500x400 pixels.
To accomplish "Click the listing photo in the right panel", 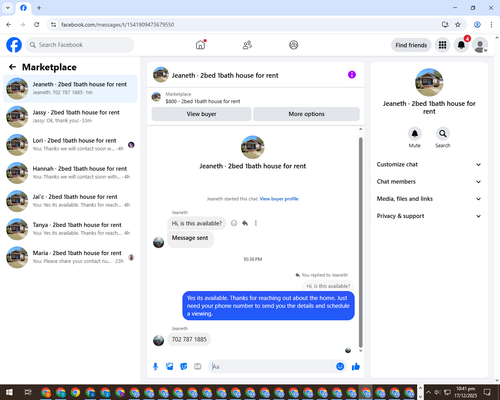I will tap(429, 82).
